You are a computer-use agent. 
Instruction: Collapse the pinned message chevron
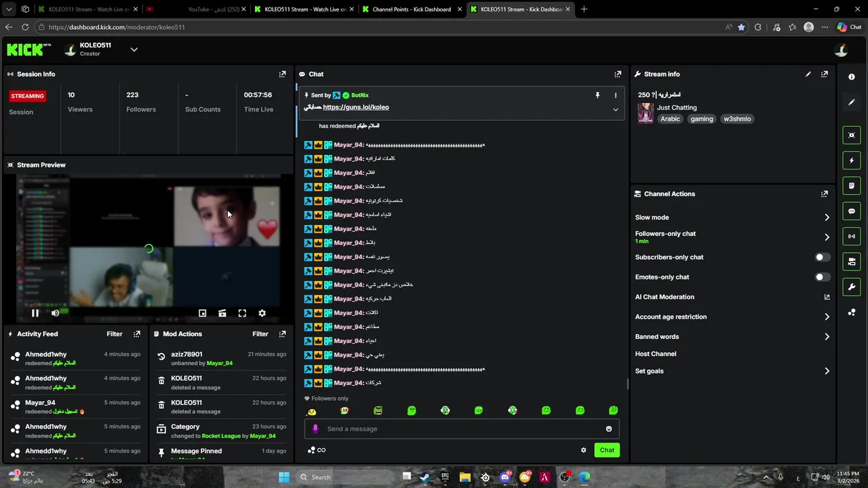point(616,110)
